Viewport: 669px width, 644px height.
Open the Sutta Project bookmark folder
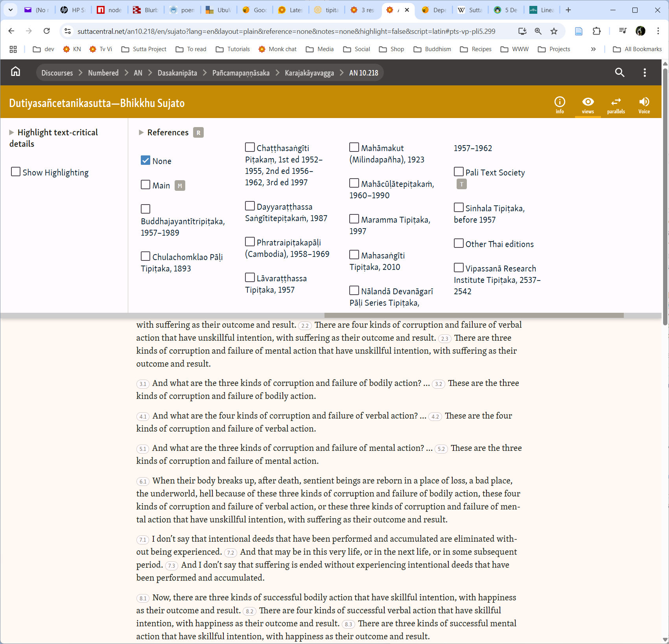144,49
